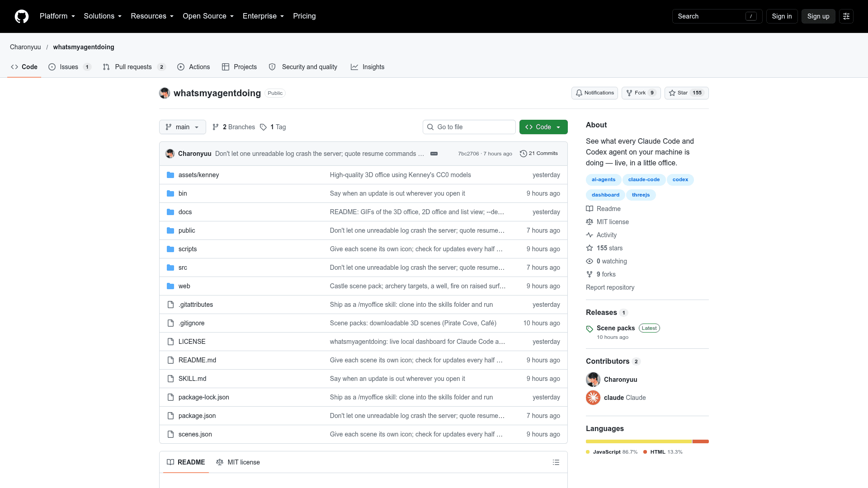
Task: Open the claude contributor avatar
Action: pyautogui.click(x=593, y=398)
